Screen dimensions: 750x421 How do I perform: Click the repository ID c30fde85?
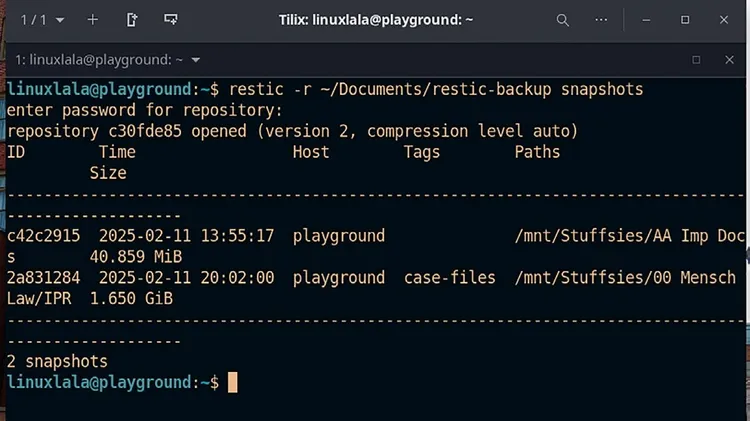[145, 131]
